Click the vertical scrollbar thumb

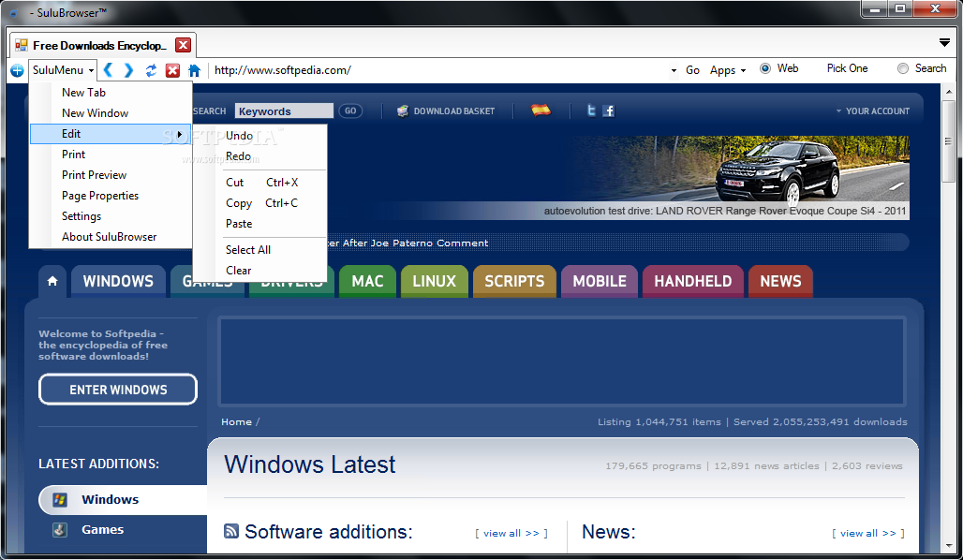click(948, 141)
